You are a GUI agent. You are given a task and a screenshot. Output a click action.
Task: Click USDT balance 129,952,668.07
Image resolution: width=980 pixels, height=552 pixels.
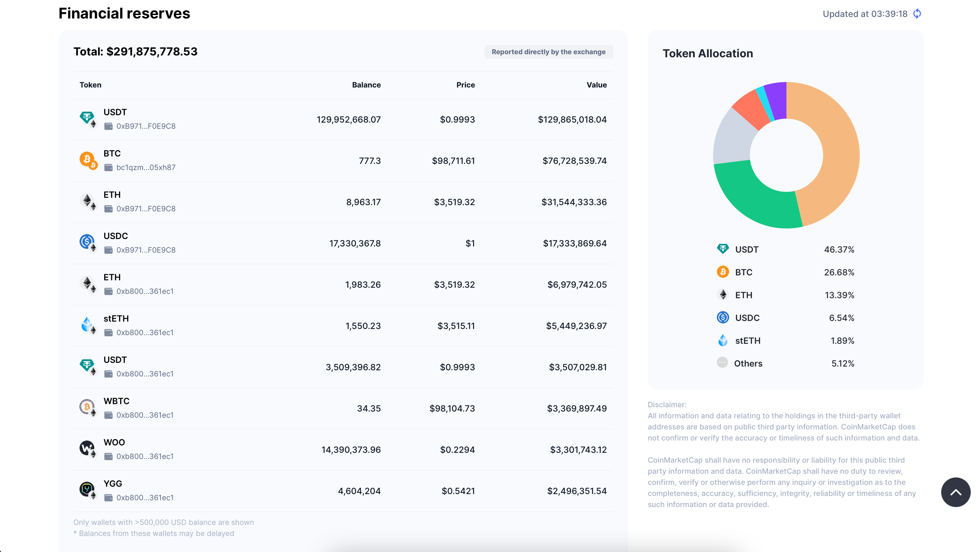tap(349, 120)
